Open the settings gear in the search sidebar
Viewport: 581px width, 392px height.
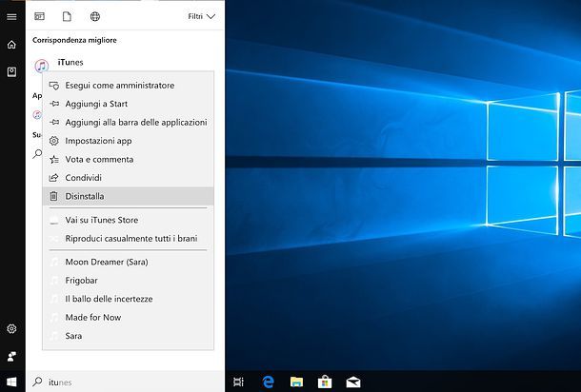[11, 328]
